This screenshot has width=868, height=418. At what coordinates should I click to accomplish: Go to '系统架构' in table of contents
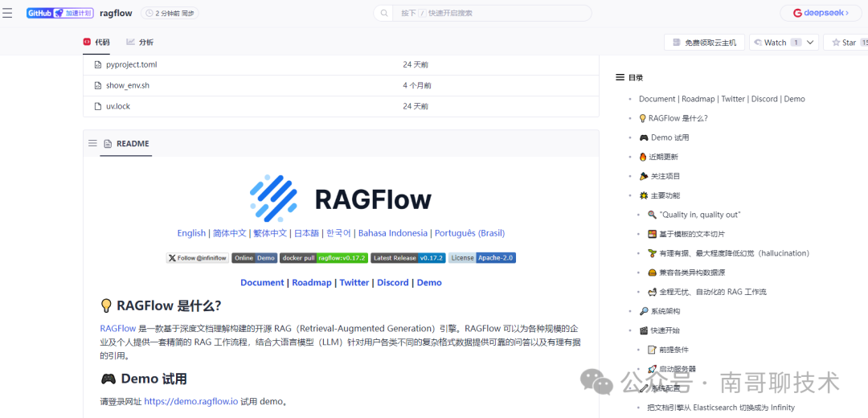point(659,311)
